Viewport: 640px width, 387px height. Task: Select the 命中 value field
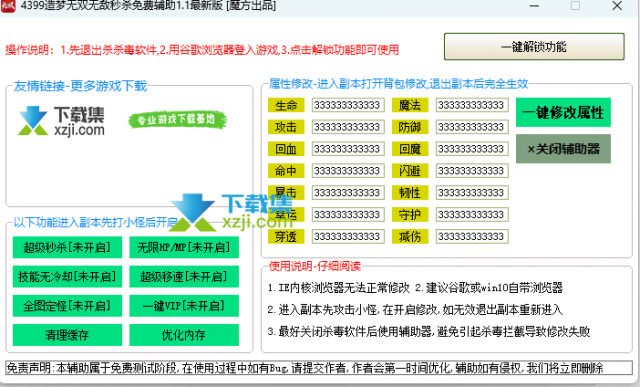click(348, 171)
